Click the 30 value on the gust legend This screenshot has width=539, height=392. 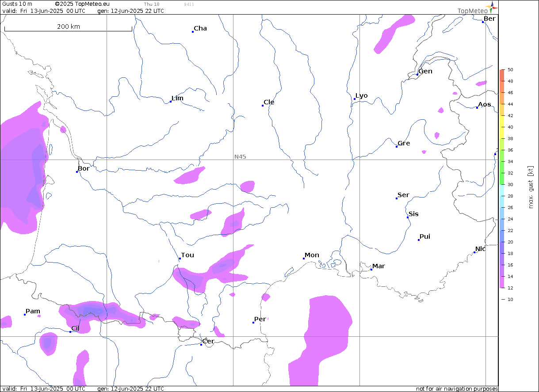tap(510, 185)
